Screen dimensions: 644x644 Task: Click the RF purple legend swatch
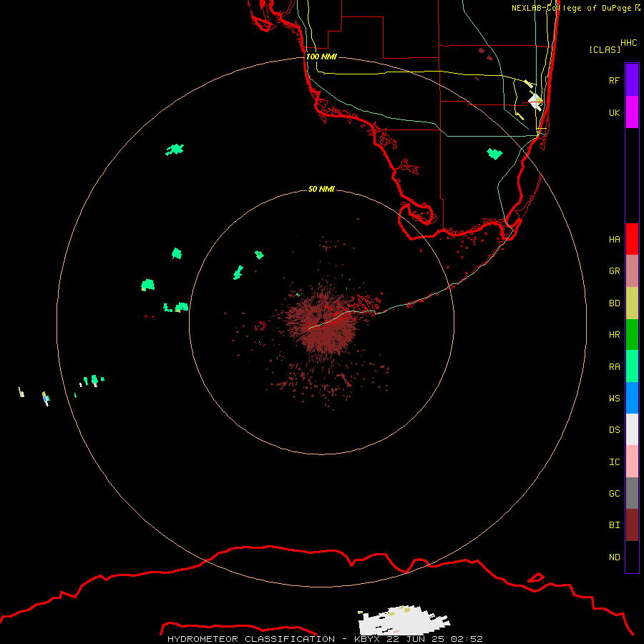632,80
